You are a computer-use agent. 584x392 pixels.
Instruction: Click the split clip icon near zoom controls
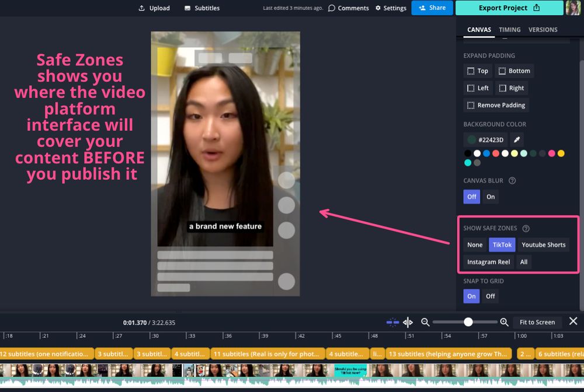pyautogui.click(x=408, y=321)
